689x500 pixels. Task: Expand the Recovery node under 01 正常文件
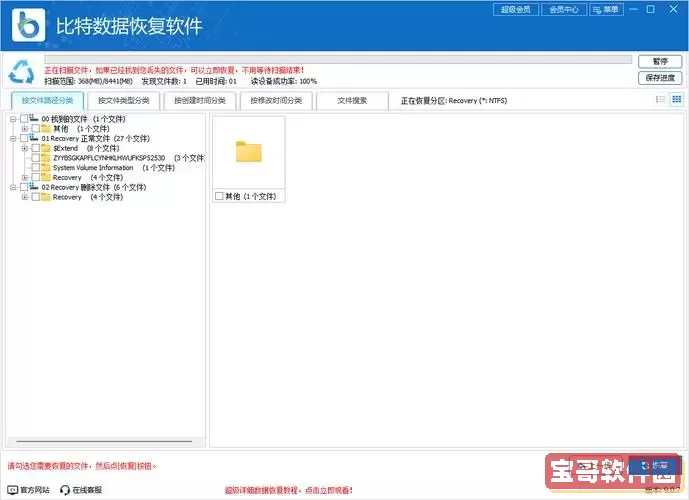[25, 178]
